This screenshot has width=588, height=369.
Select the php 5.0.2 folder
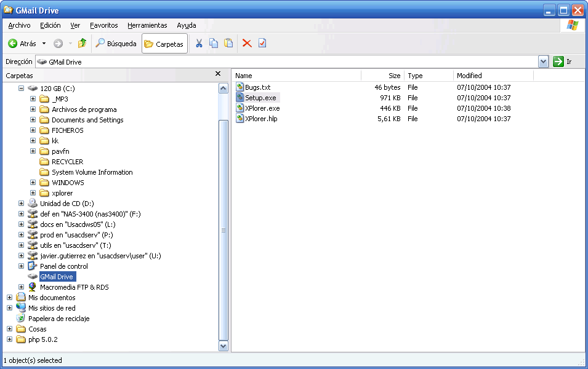click(42, 339)
